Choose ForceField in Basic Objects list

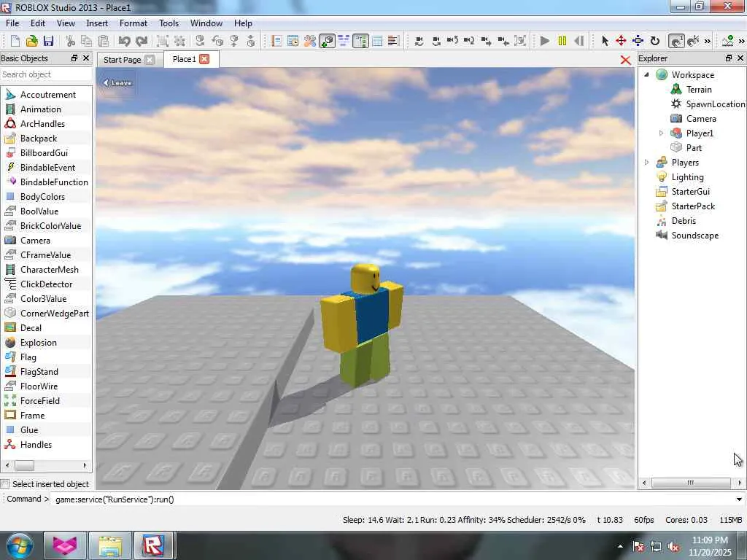coord(40,401)
